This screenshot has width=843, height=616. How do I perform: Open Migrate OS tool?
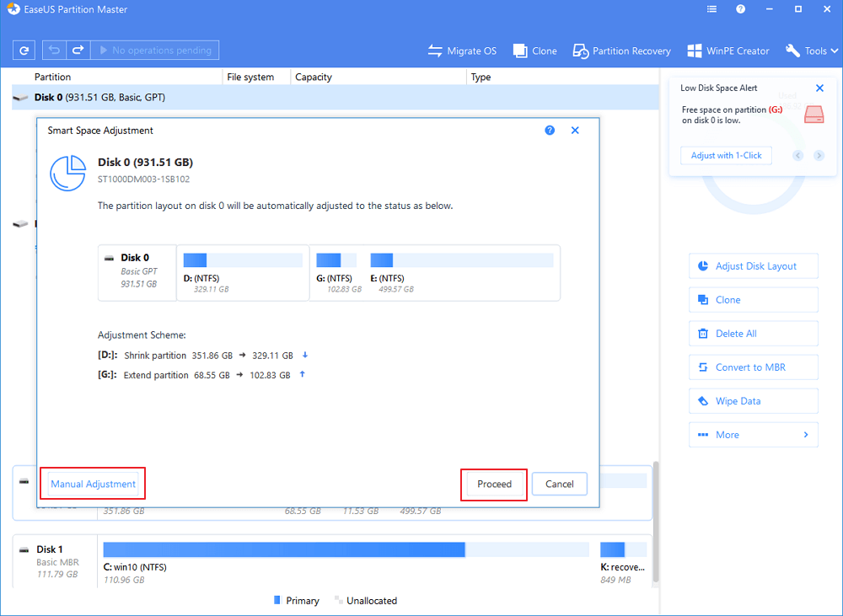[x=462, y=51]
